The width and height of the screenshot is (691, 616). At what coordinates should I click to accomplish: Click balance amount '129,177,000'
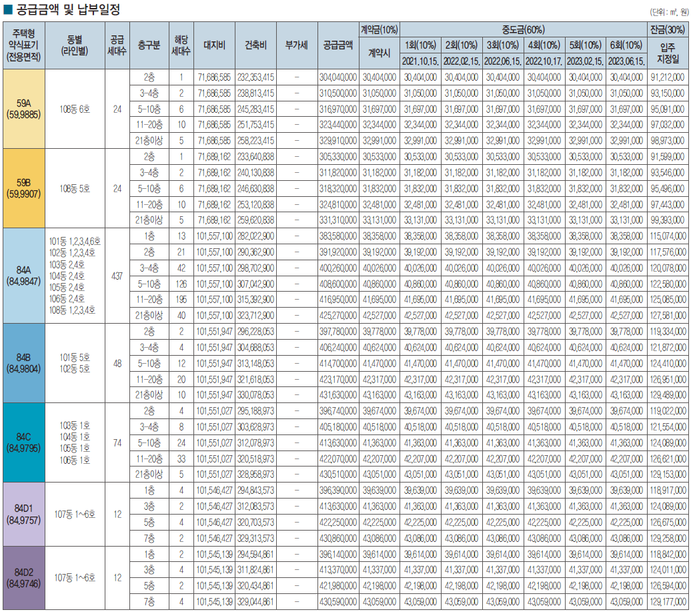click(x=668, y=601)
